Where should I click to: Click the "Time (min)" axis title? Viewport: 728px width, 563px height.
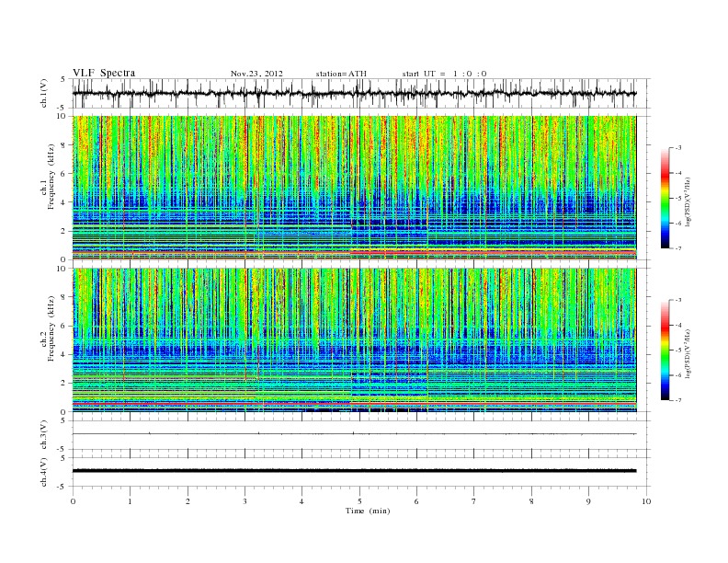[x=368, y=511]
